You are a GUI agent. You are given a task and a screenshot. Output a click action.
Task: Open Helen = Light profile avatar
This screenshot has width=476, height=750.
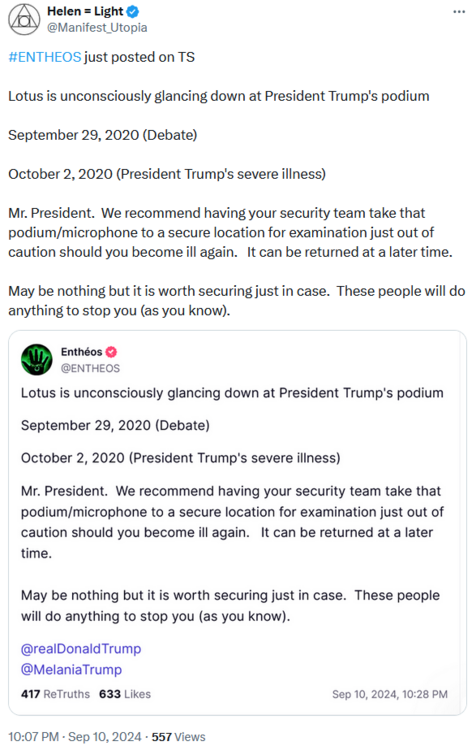point(24,20)
